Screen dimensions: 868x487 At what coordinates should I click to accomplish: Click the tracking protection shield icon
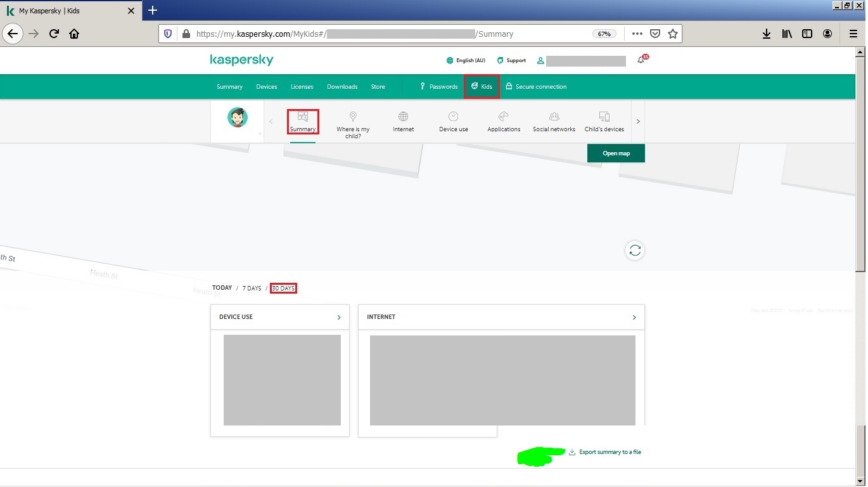(x=168, y=34)
